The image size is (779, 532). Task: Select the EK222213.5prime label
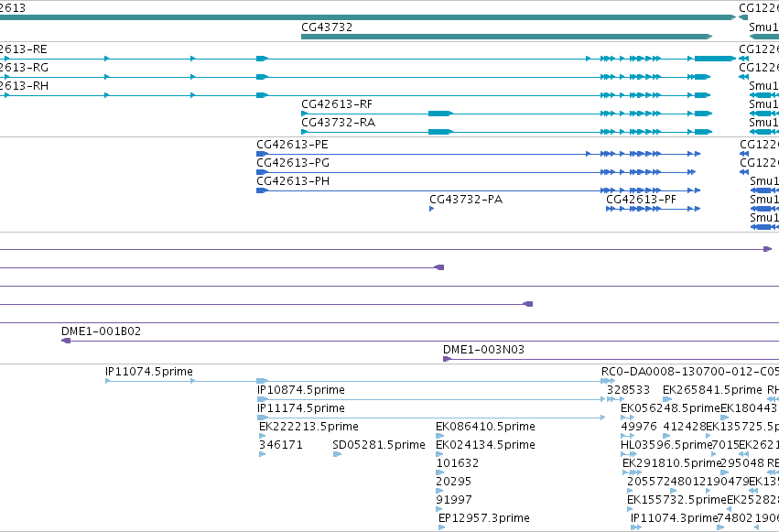tap(308, 427)
